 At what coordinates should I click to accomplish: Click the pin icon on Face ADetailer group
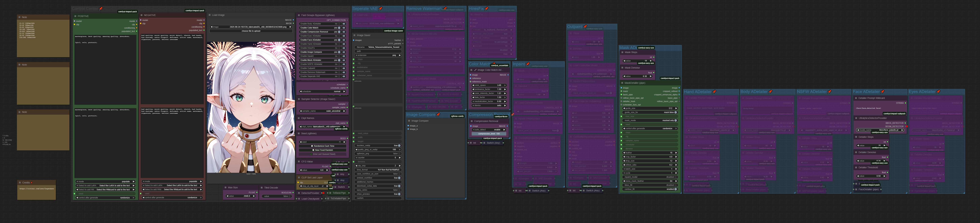[x=883, y=92]
